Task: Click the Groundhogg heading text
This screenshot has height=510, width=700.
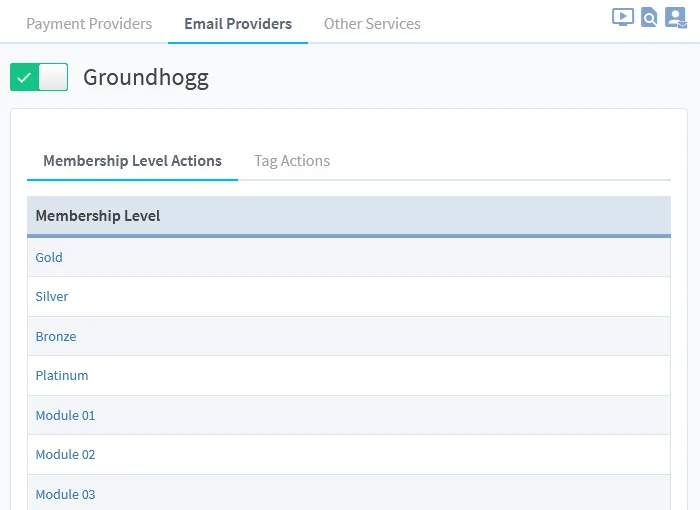Action: pos(146,78)
